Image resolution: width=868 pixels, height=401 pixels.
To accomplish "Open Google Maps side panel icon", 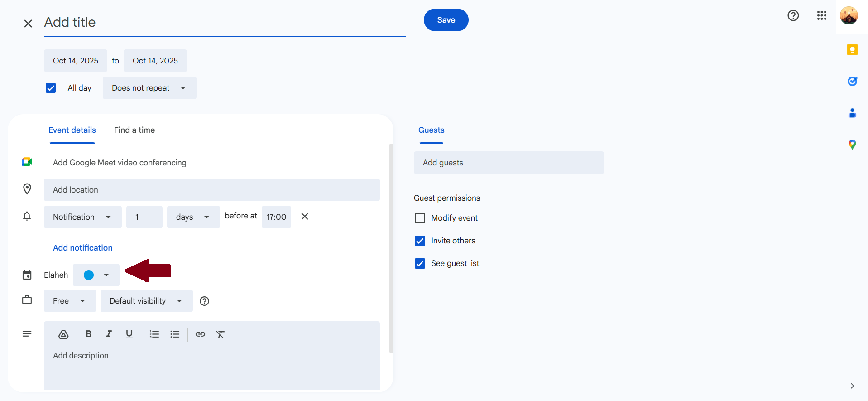I will tap(852, 145).
